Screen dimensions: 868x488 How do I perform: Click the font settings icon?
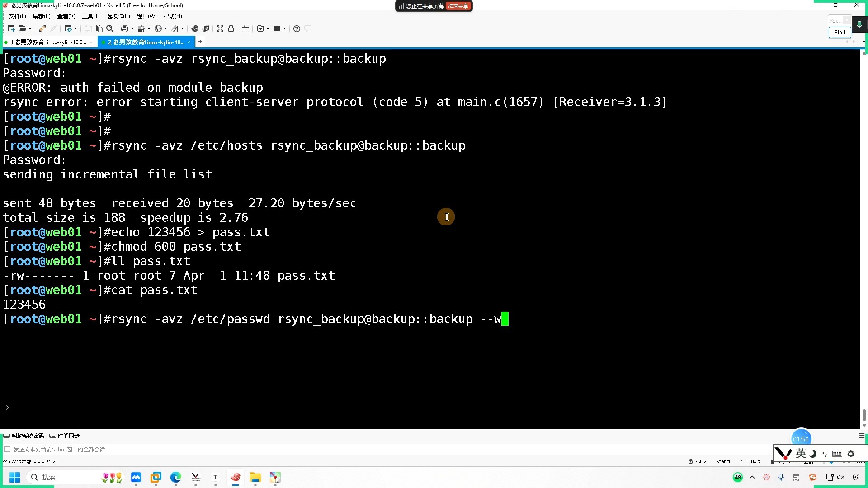[x=175, y=28]
